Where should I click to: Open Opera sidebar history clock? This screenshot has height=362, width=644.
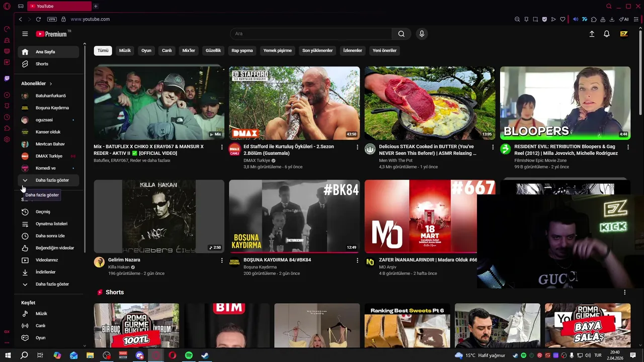tap(7, 117)
